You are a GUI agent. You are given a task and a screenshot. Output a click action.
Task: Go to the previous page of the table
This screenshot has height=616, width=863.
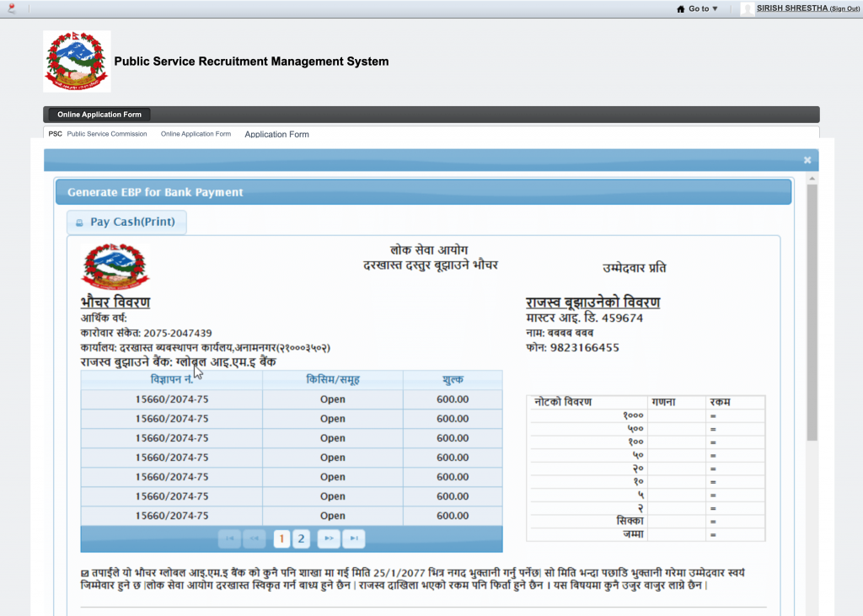click(x=253, y=538)
